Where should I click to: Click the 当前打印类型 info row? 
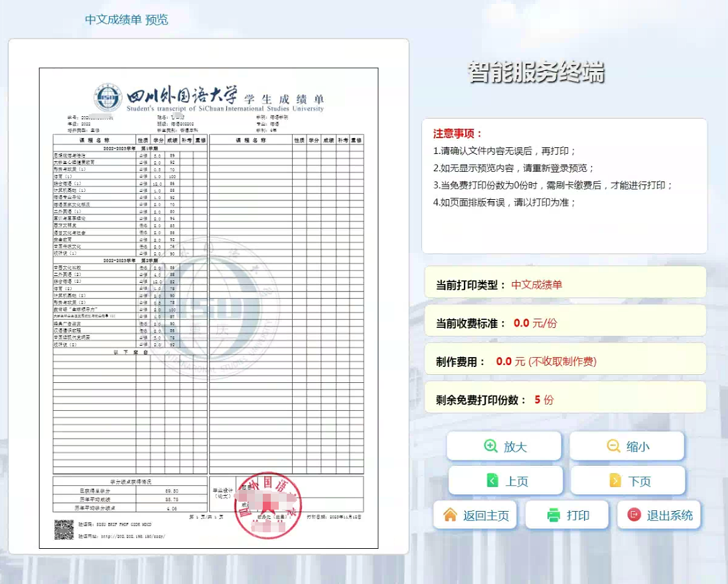coord(564,285)
